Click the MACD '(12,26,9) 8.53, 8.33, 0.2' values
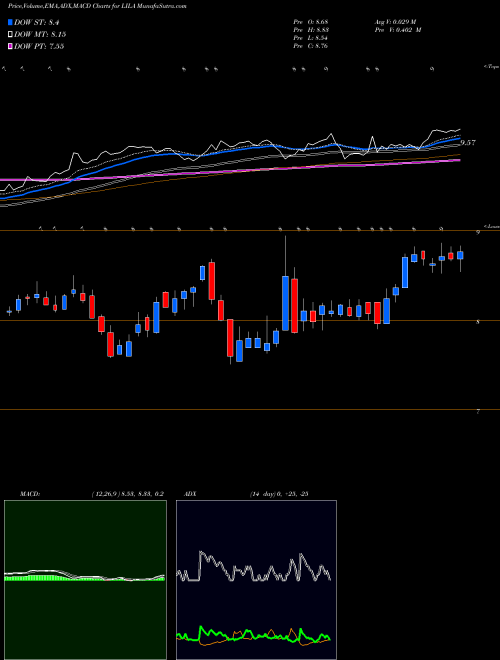The width and height of the screenshot is (500, 660). 128,494
